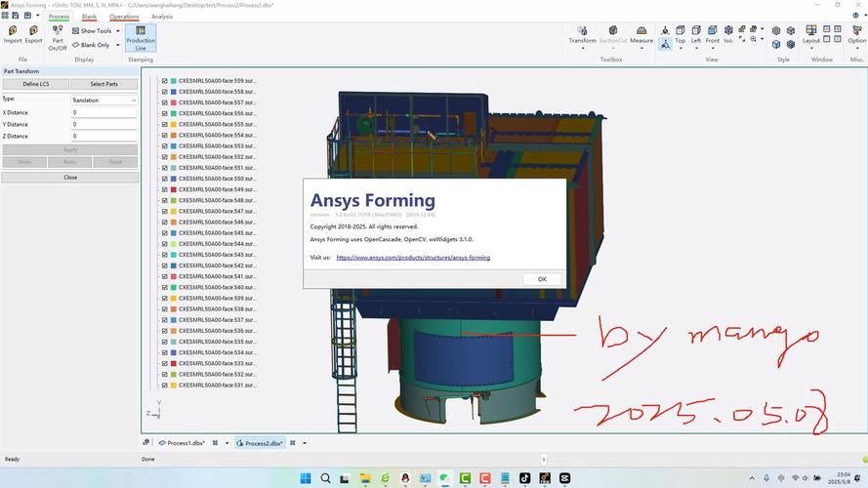Uncheck CXESMRL50A00-face.555 part checkbox

pos(164,125)
